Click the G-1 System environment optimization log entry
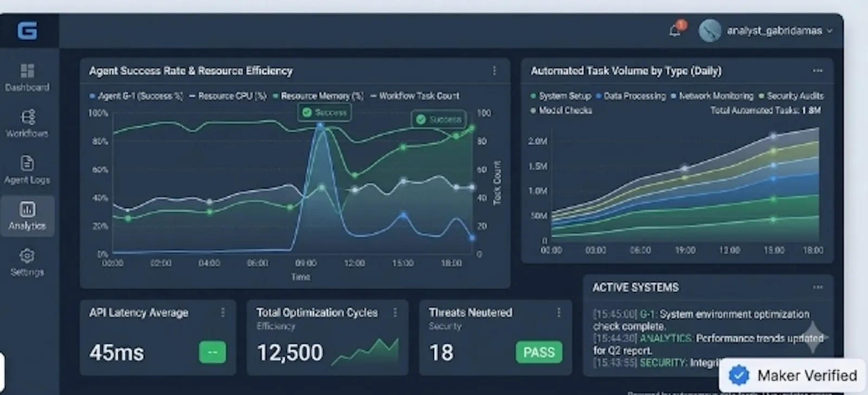The height and width of the screenshot is (395, 868). pos(701,320)
